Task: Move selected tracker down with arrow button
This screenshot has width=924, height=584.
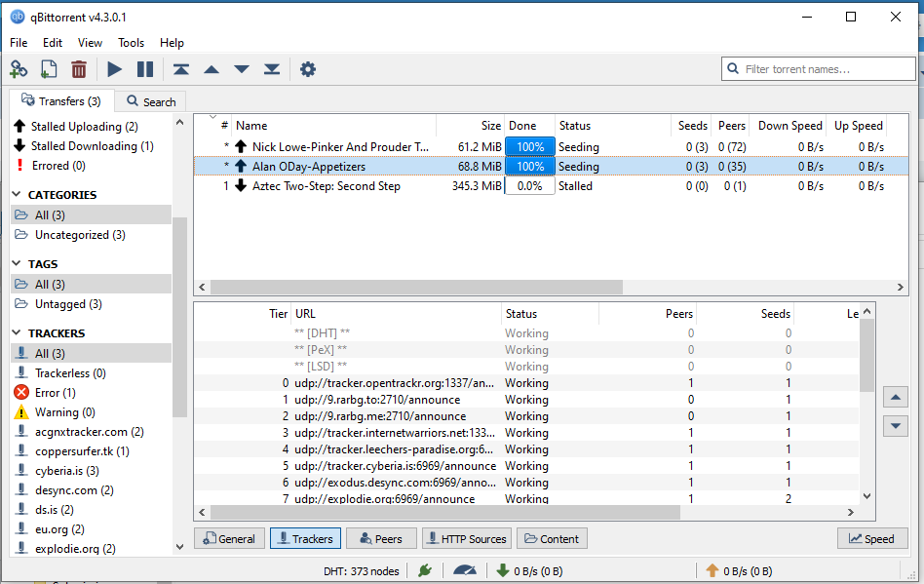Action: [x=895, y=425]
